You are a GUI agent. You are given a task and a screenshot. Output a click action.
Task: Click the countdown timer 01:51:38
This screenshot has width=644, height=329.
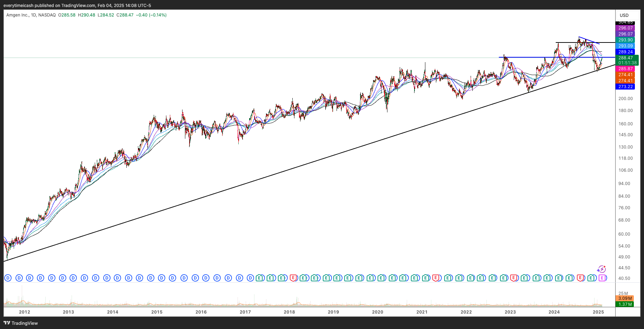click(627, 63)
